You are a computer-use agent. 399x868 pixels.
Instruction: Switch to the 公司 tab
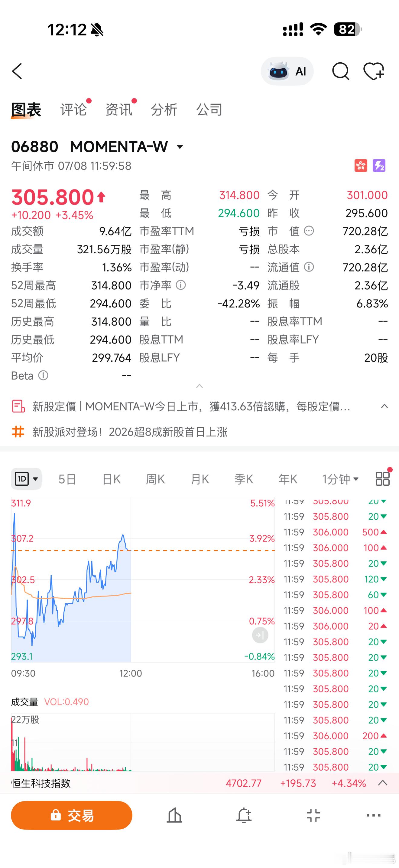point(209,110)
